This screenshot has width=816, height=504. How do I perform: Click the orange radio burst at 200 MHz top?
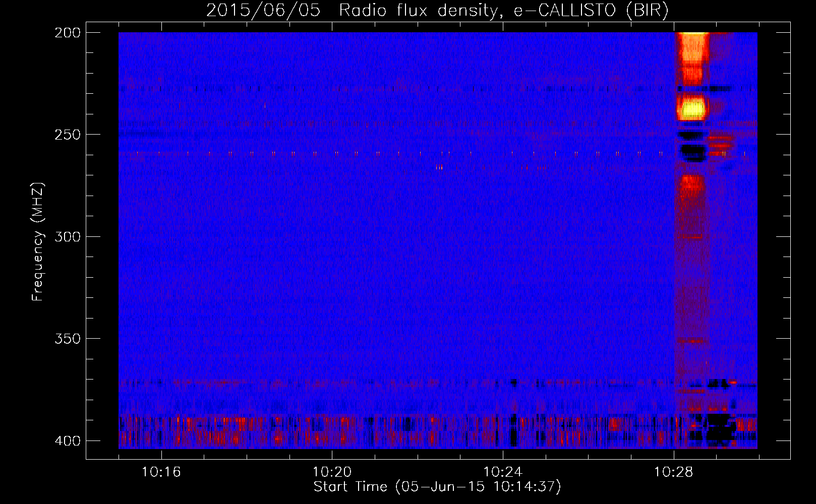click(x=692, y=48)
